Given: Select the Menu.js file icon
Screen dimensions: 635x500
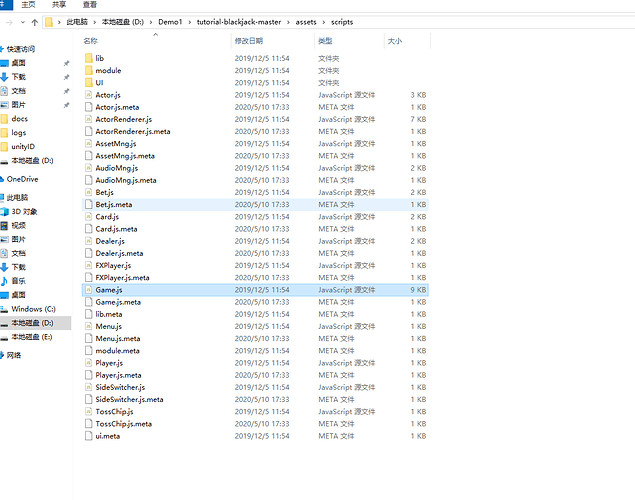Looking at the screenshot, I should pos(89,326).
